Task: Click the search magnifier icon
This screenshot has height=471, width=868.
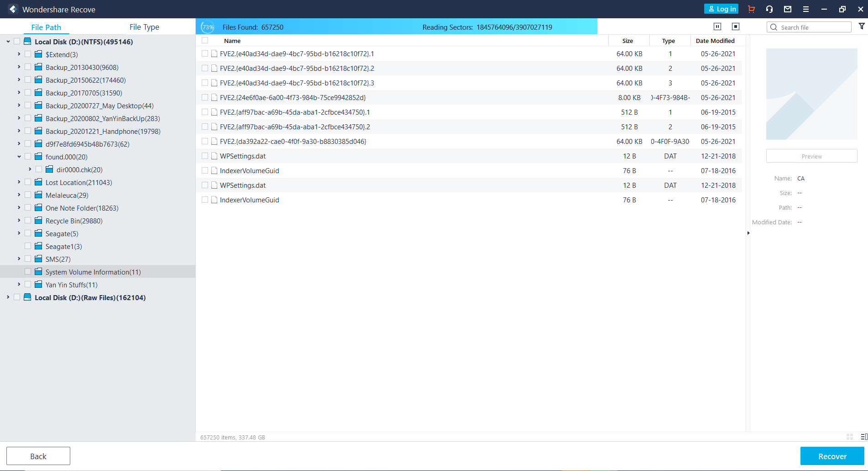Action: coord(774,27)
